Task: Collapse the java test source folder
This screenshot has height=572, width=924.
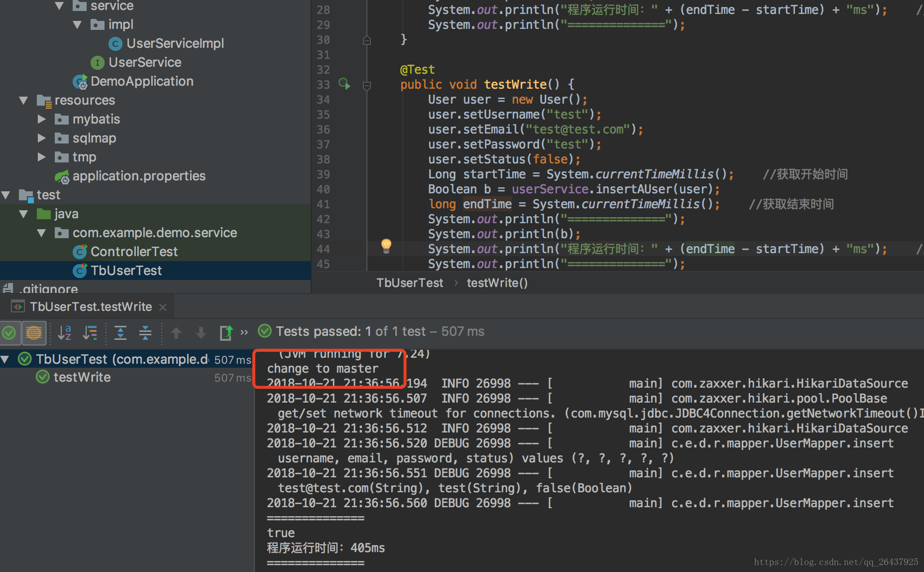Action: [x=23, y=214]
